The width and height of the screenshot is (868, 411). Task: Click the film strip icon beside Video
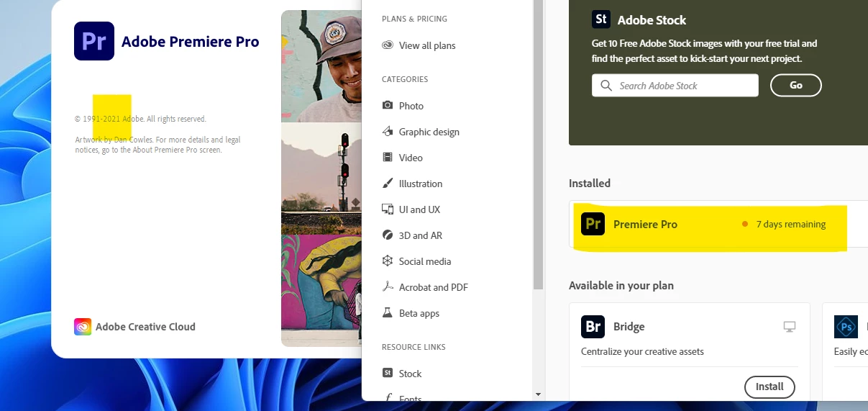[x=388, y=157]
